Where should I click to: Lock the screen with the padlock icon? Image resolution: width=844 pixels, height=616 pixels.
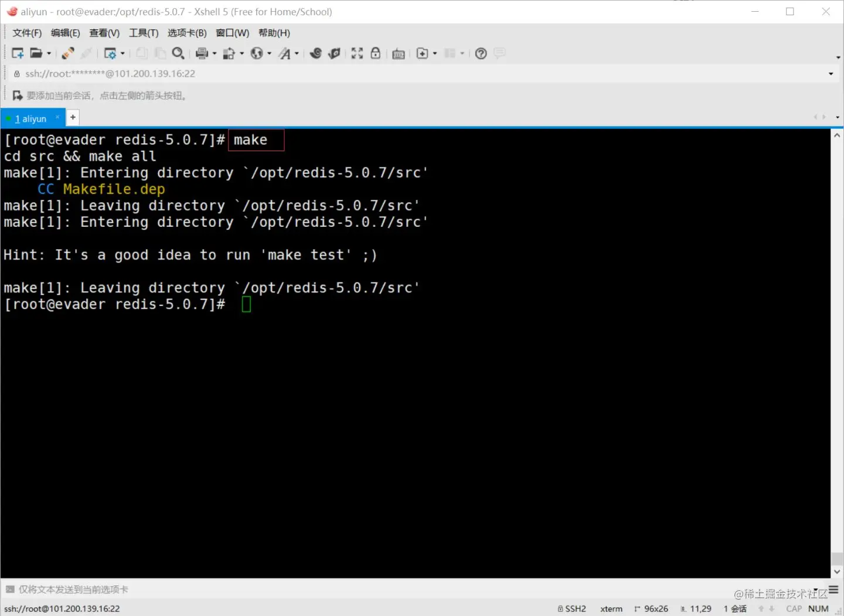376,53
